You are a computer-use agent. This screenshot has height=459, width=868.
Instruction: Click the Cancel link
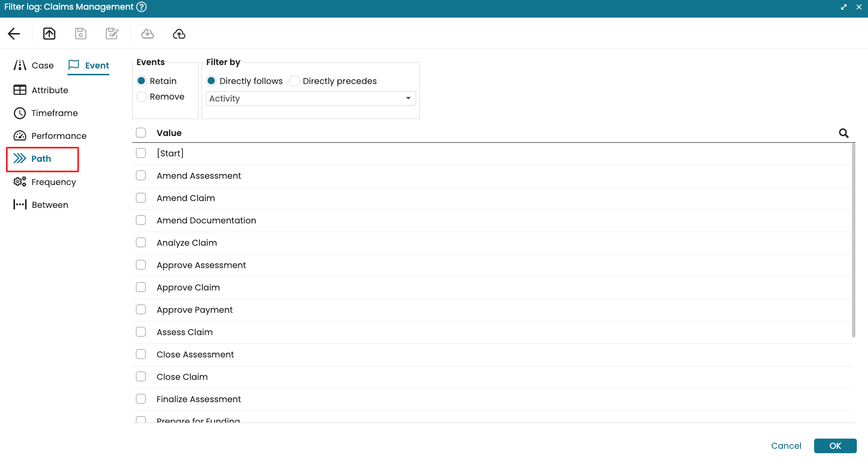(786, 446)
